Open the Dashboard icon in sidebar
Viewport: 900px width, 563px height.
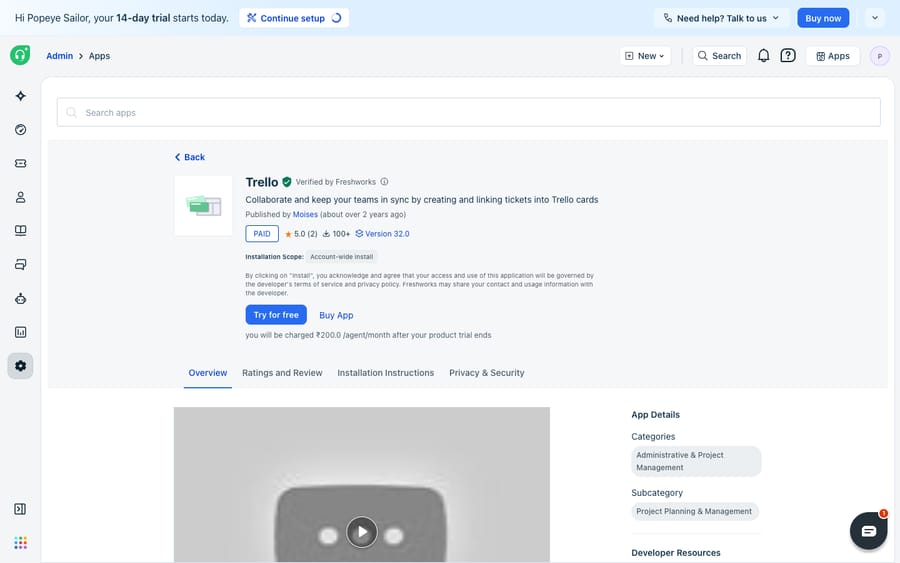21,130
